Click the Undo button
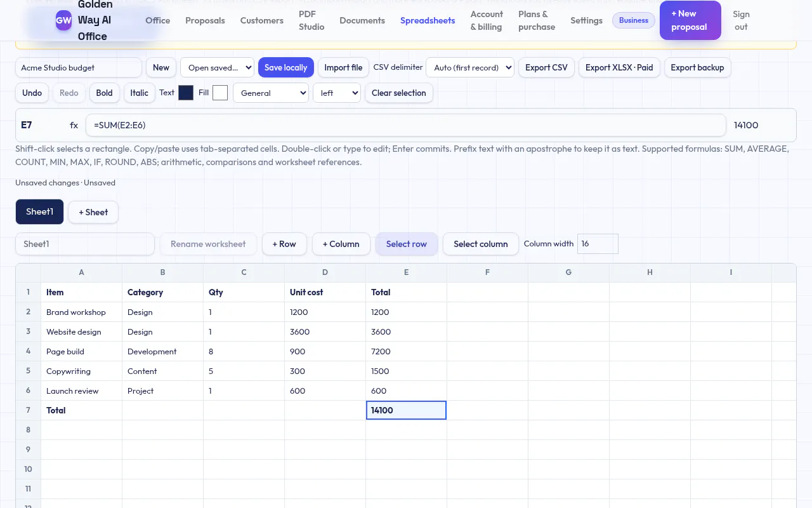Image resolution: width=812 pixels, height=508 pixels. [32, 93]
